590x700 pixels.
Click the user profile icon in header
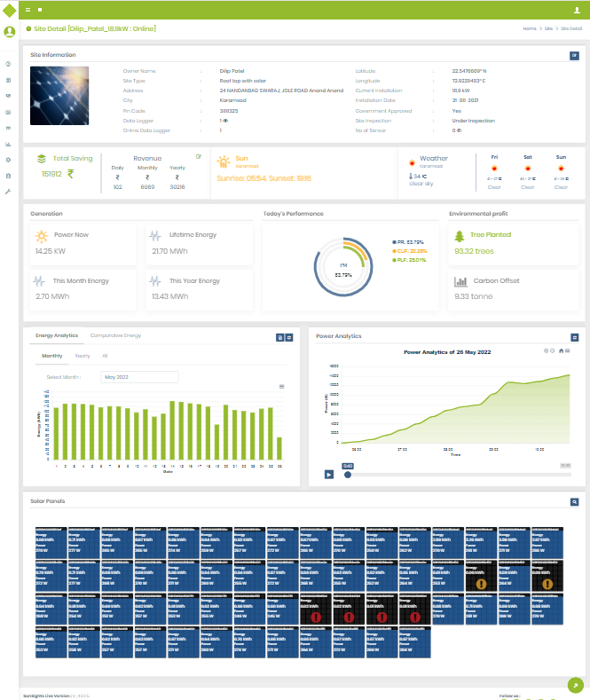577,10
